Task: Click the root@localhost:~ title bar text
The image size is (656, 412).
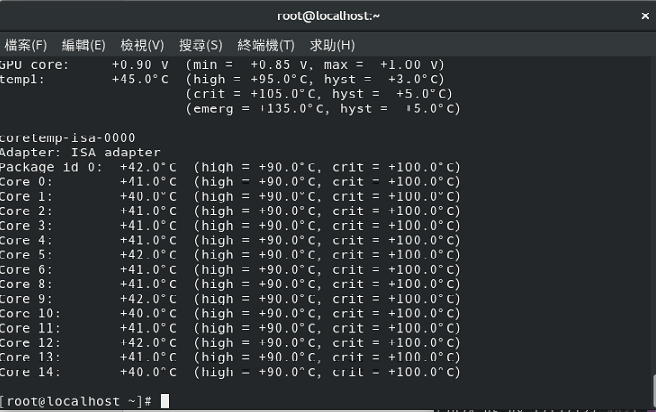Action: click(x=328, y=16)
